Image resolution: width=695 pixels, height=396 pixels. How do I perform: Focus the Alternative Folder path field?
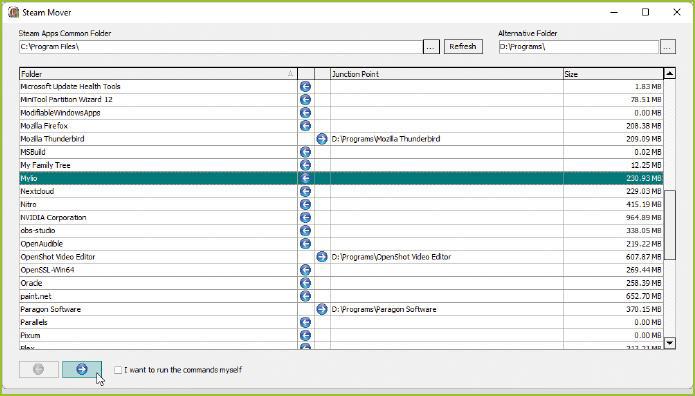pyautogui.click(x=579, y=47)
